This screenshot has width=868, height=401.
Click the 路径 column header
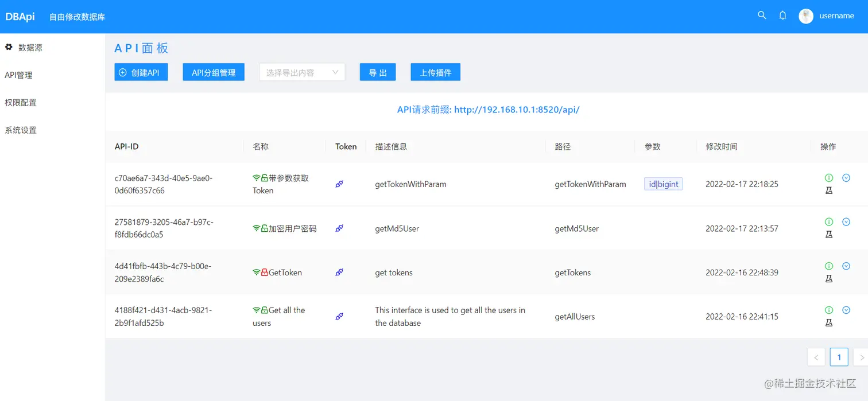click(x=563, y=146)
